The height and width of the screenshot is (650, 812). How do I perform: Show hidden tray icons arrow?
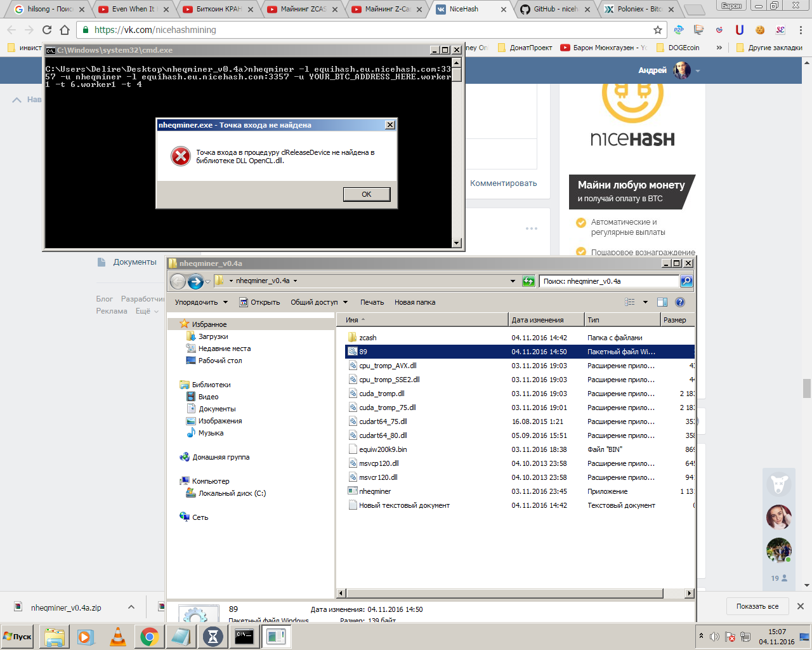[x=701, y=635]
